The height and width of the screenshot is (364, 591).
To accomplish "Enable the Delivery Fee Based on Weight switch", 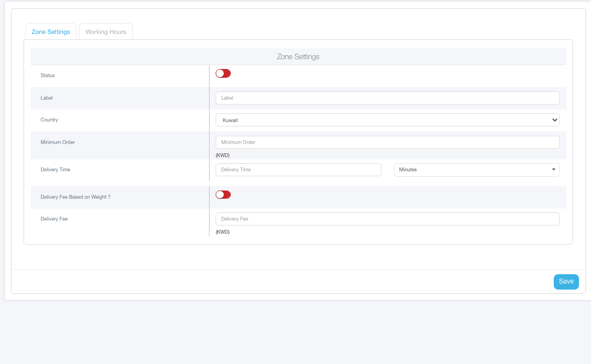I will coord(223,194).
